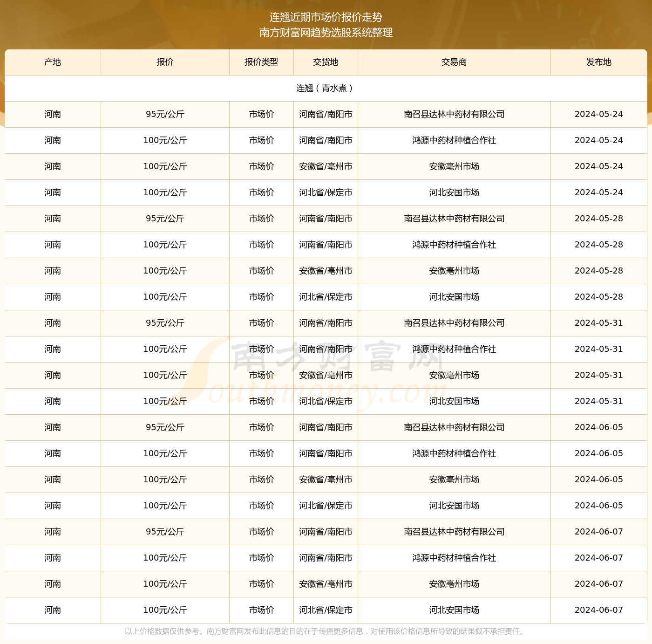Select 安徽亳州市场 in the 2024-05-24 row
This screenshot has height=644, width=652.
point(454,166)
